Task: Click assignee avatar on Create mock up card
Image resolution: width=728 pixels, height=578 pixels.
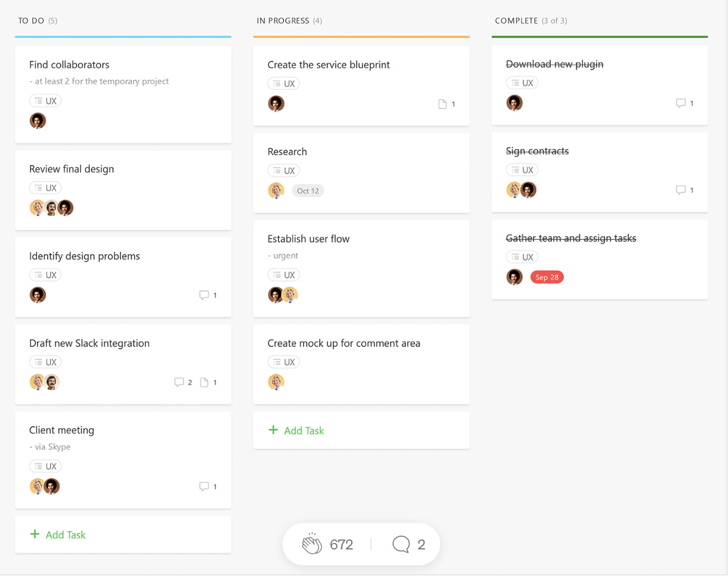Action: tap(276, 382)
